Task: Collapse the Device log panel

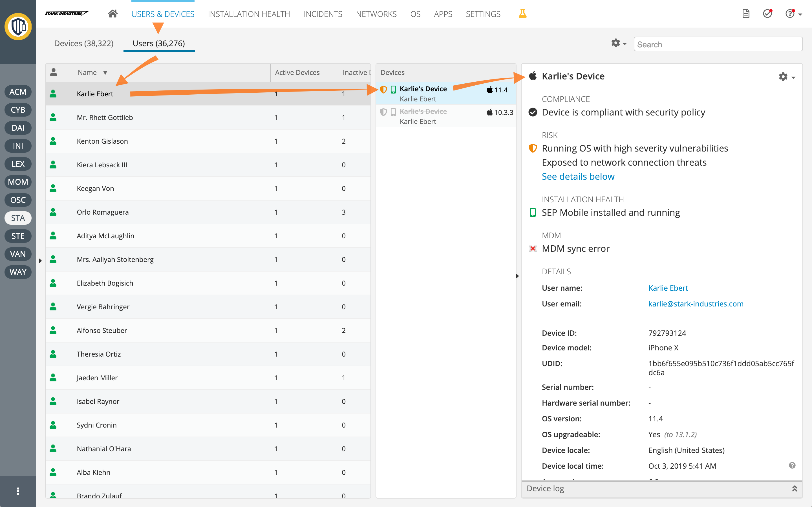Action: click(794, 488)
